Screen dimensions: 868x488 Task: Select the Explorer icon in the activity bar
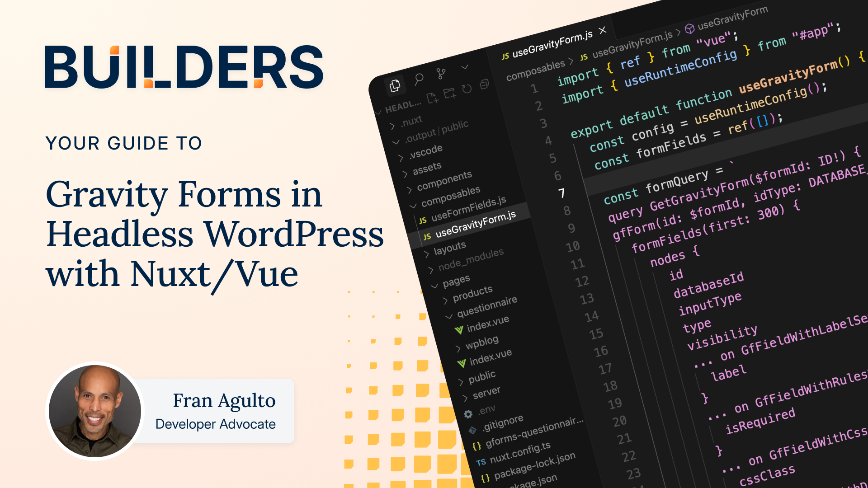(x=395, y=85)
